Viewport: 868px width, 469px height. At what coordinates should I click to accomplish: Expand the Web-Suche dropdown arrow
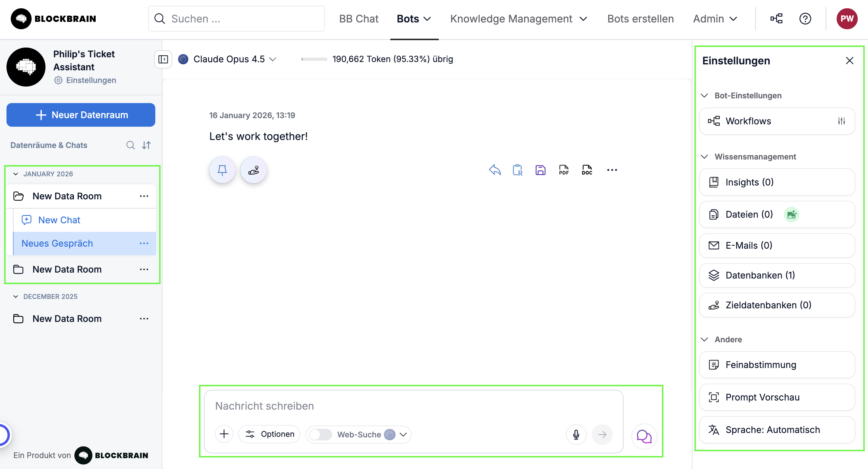tap(403, 434)
